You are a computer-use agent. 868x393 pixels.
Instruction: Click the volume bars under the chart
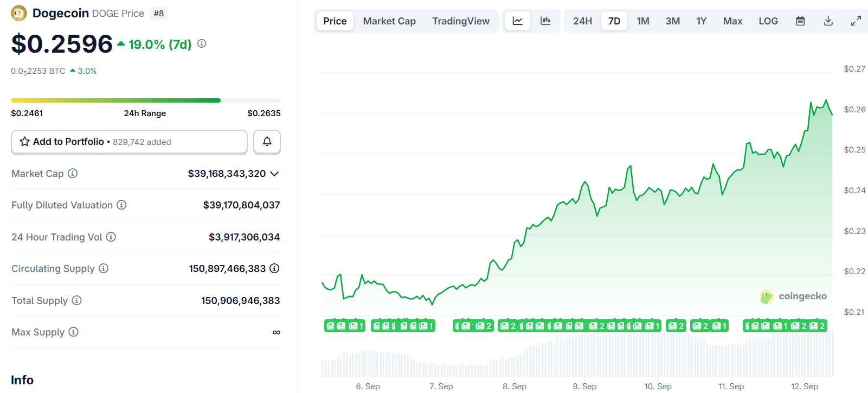(x=577, y=354)
